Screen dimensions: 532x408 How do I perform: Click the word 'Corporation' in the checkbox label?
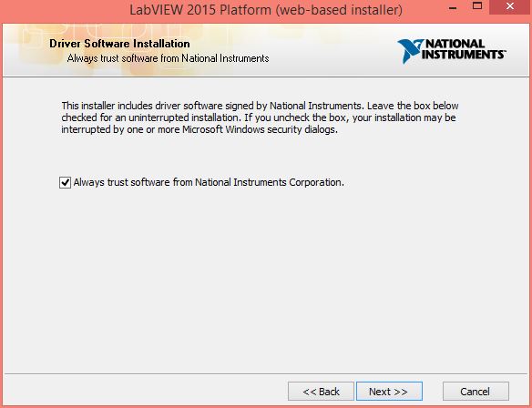click(x=316, y=182)
